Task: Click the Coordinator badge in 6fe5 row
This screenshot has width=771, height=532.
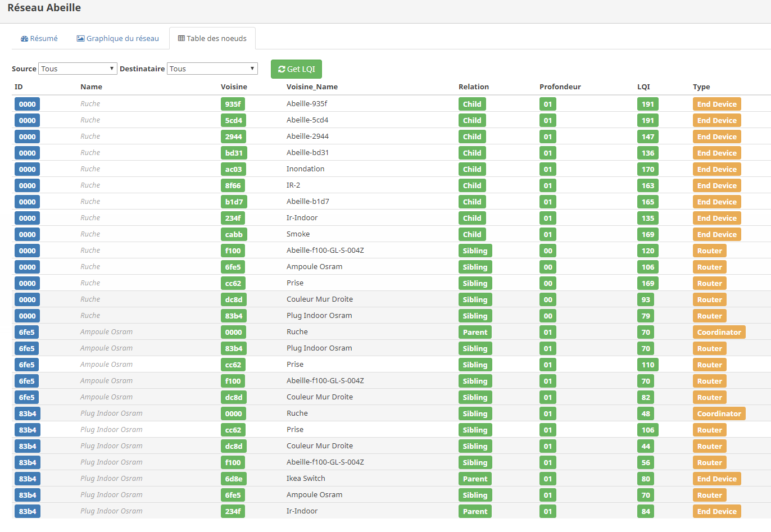Action: (x=719, y=332)
